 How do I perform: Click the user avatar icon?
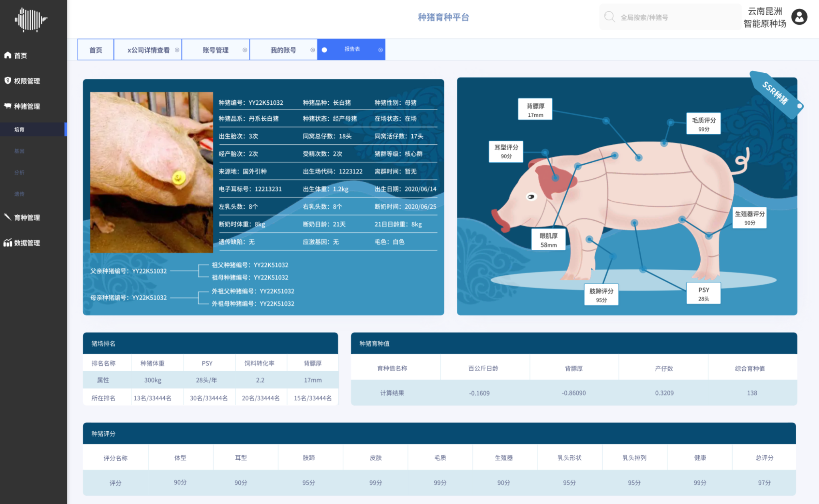799,17
